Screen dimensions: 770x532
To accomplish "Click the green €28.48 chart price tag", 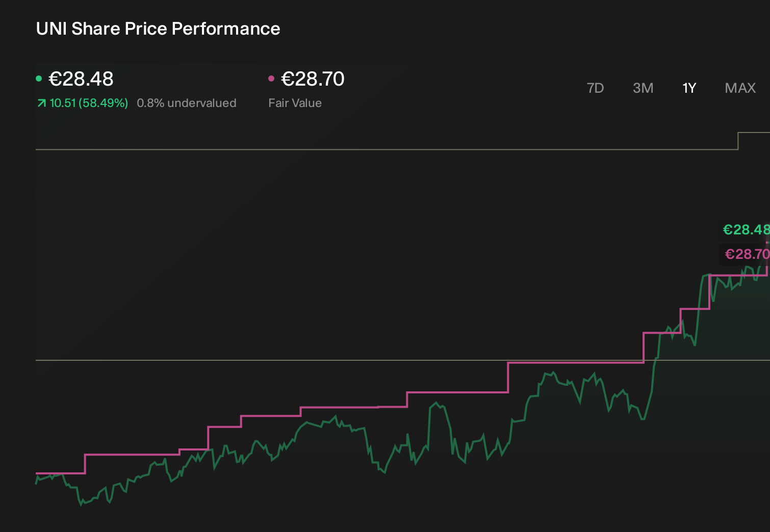I will coord(746,230).
